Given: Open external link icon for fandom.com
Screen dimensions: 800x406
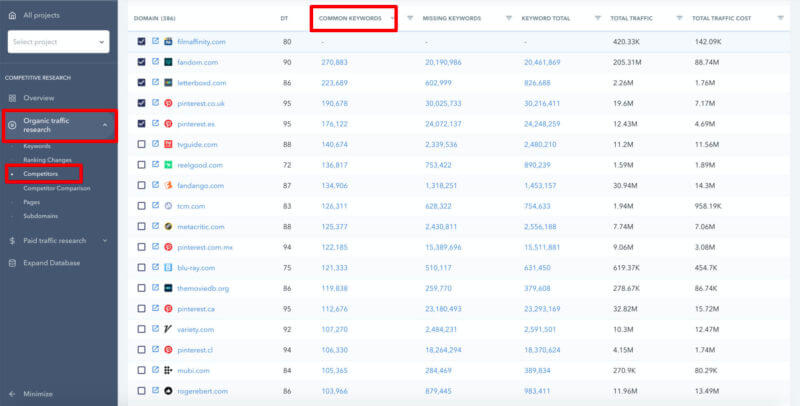Looking at the screenshot, I should [156, 62].
